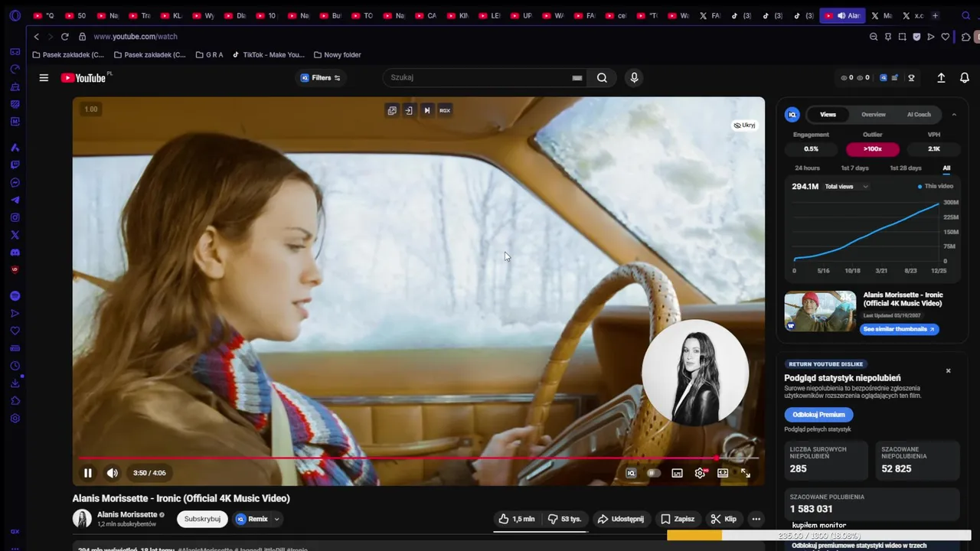Open Instagram in the browser sidebar
Viewport: 980px width, 551px height.
(15, 217)
